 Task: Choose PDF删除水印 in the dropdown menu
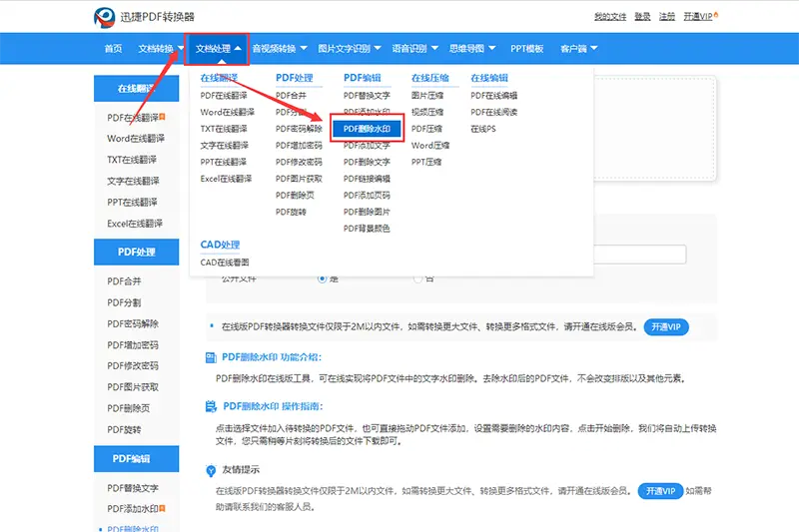point(367,129)
